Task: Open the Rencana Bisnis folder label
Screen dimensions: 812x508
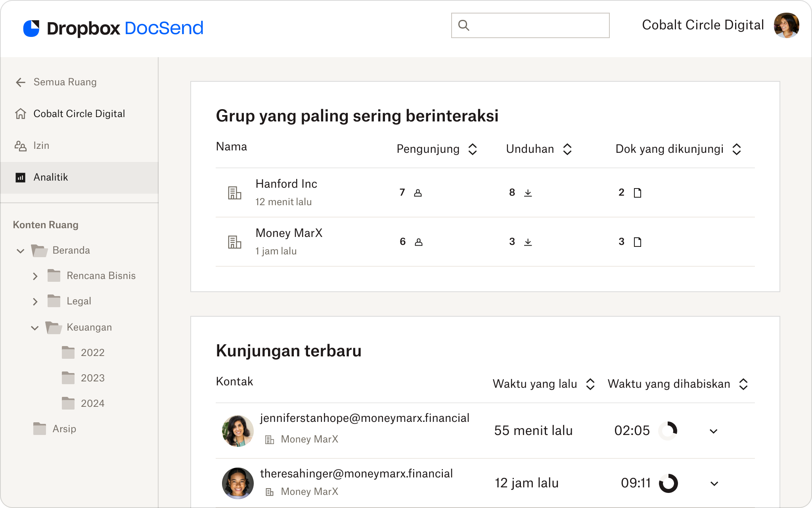Action: 101,276
